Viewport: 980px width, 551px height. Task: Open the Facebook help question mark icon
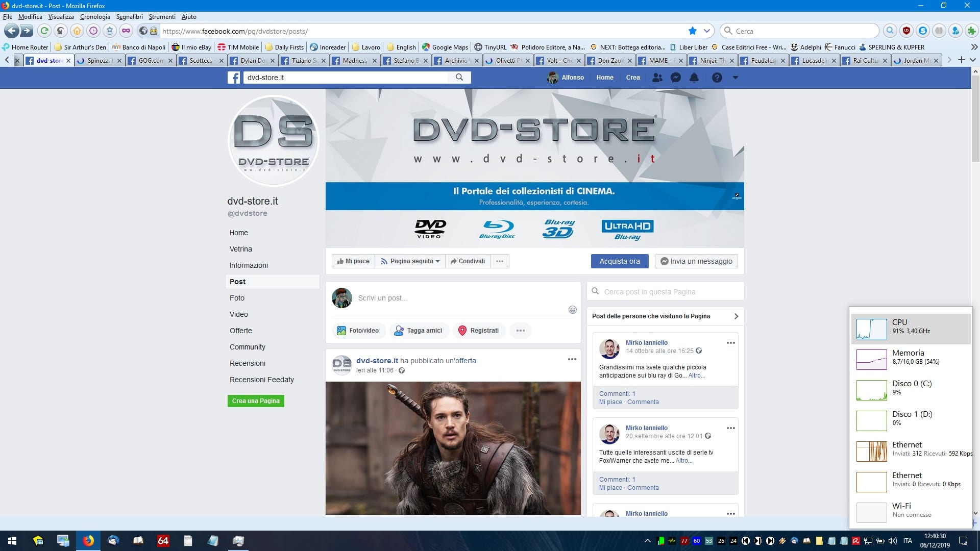[x=717, y=78]
